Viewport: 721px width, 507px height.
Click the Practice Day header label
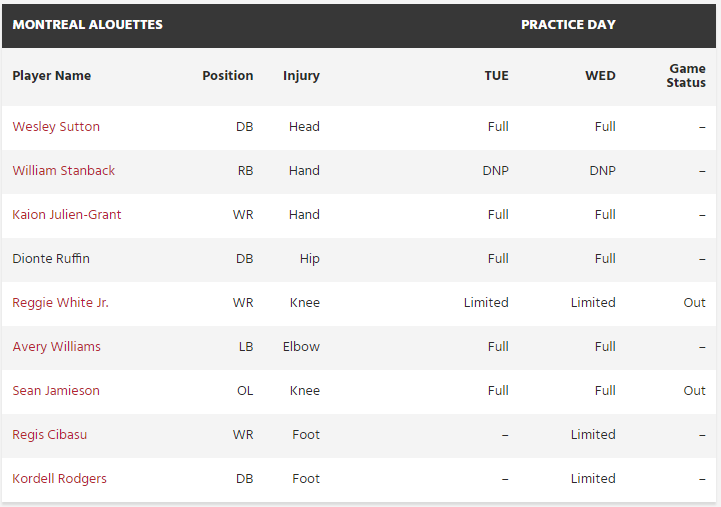click(568, 25)
